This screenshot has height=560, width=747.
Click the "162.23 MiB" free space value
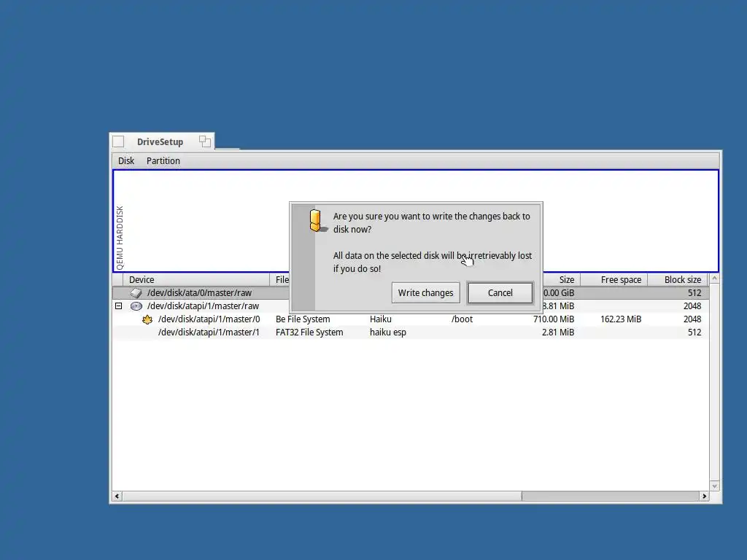pos(621,319)
